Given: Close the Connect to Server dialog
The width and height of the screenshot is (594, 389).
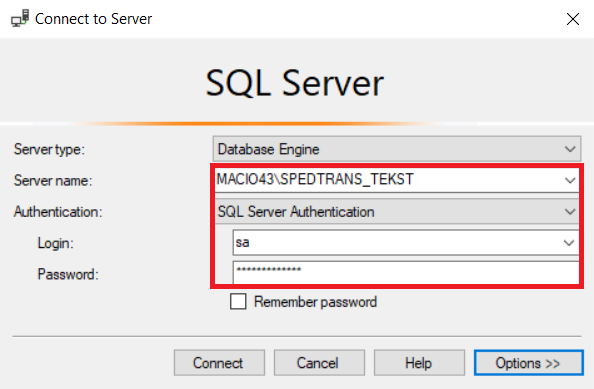Looking at the screenshot, I should [x=573, y=19].
